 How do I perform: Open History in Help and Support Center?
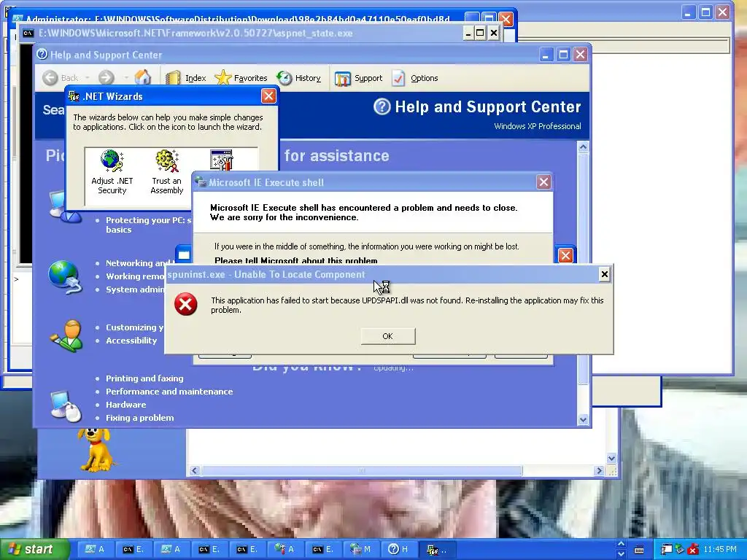click(x=298, y=78)
